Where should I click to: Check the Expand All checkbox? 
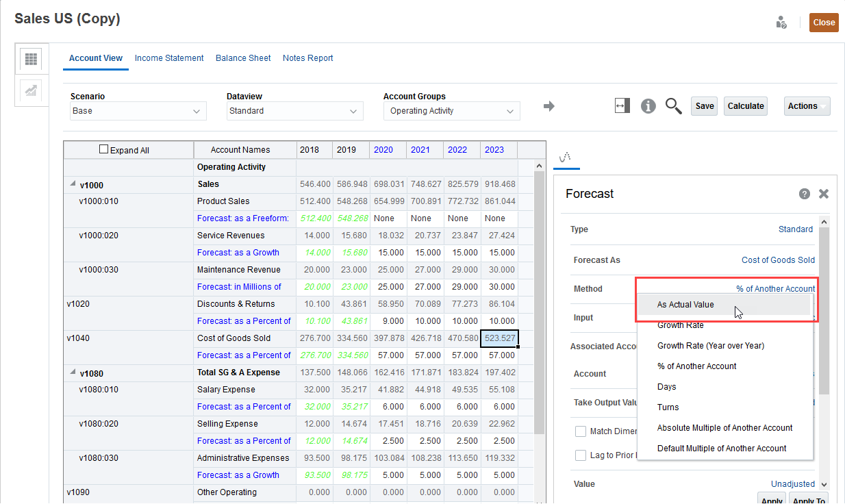pyautogui.click(x=104, y=149)
